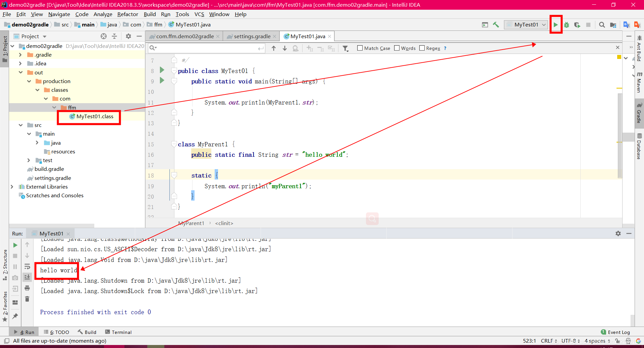Click the Stop process icon in Run panel
The height and width of the screenshot is (348, 644).
[15, 256]
